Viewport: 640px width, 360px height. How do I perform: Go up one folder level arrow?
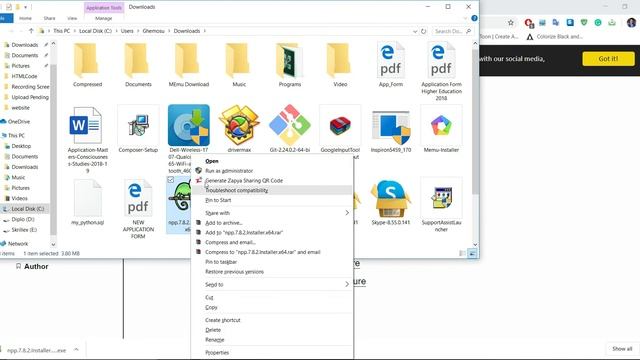coord(31,31)
